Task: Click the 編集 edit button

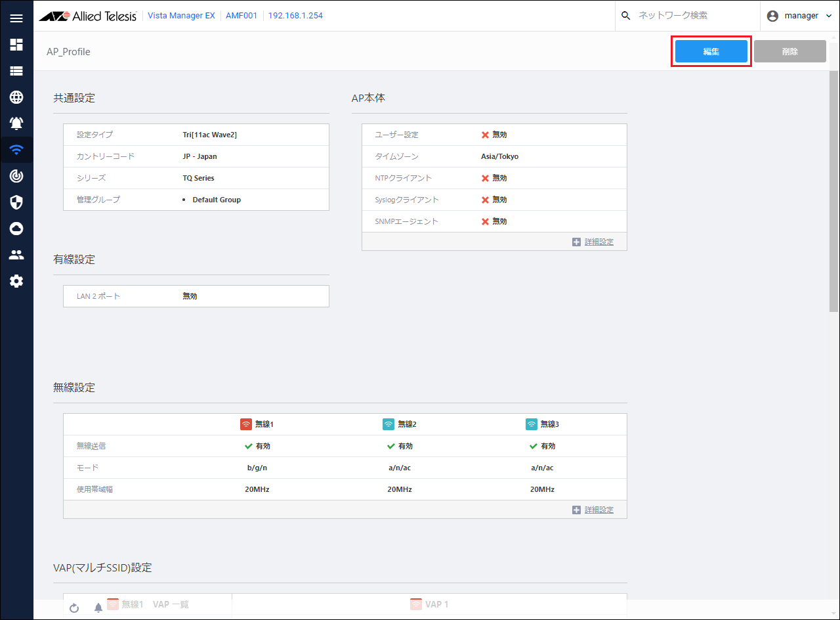Action: 711,51
